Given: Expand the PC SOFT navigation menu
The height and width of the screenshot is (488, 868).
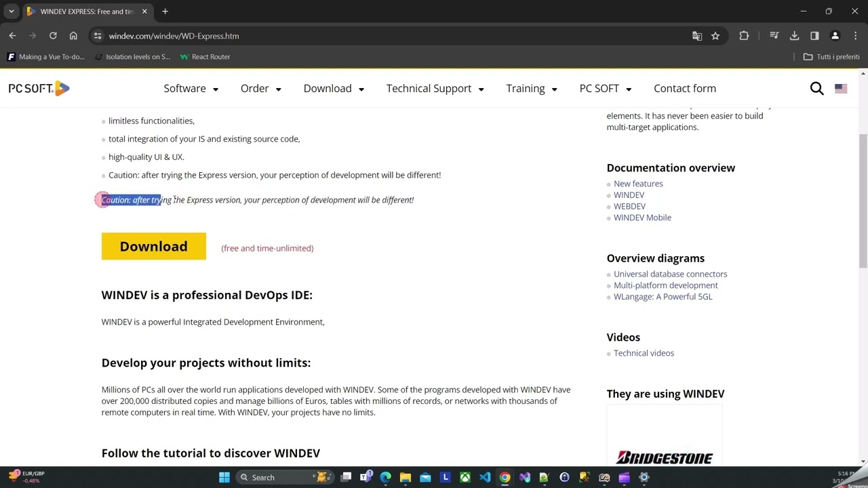Looking at the screenshot, I should (606, 89).
